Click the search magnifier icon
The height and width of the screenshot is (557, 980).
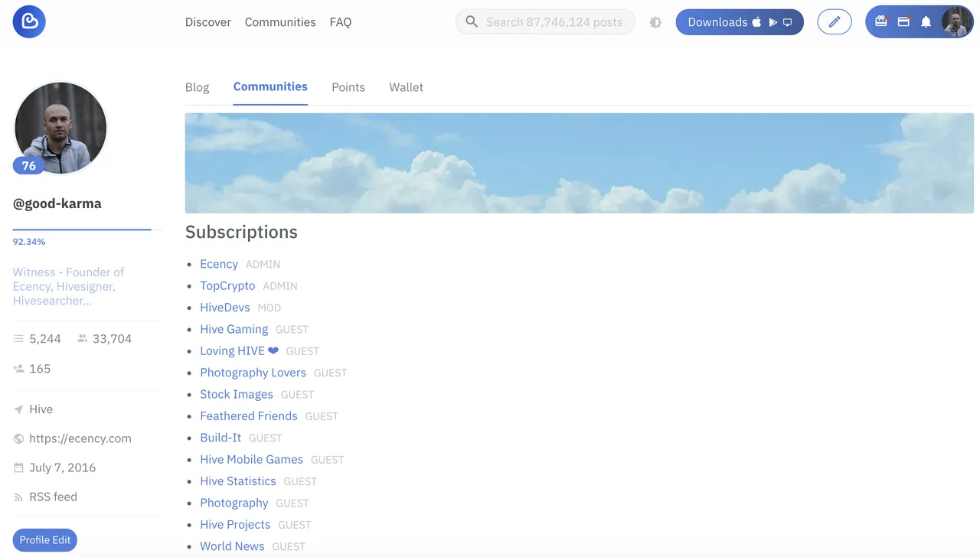(472, 22)
